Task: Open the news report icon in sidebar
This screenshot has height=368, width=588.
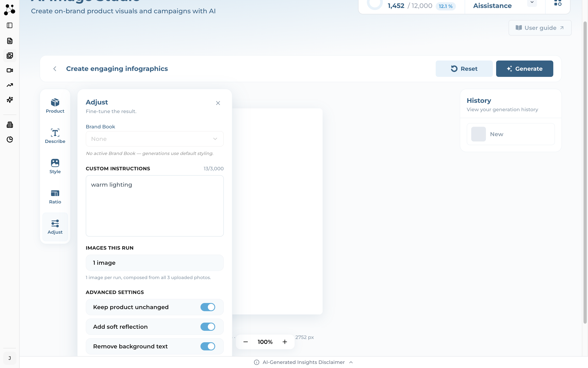Action: tap(10, 125)
